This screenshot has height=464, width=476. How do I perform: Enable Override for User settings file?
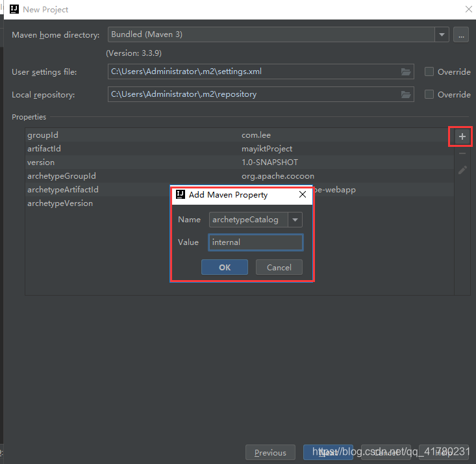tap(429, 71)
